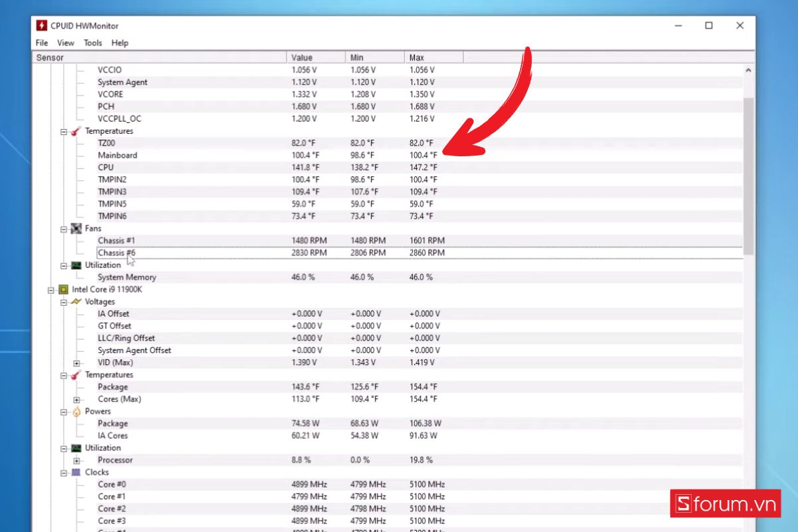This screenshot has width=798, height=532.
Task: Click the 147.2 °F CPU max value
Action: [424, 168]
